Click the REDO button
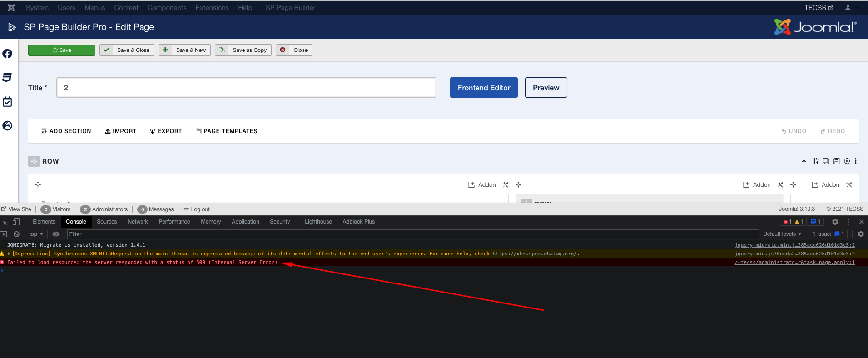868x358 pixels. pyautogui.click(x=833, y=131)
